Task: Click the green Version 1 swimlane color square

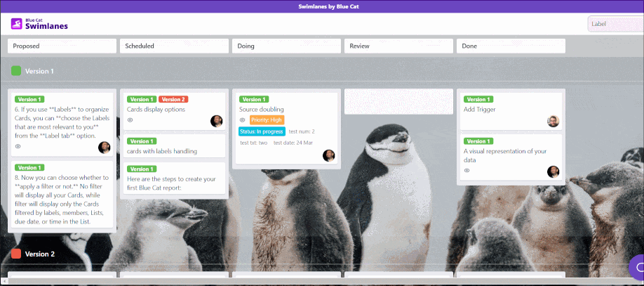Action: coord(16,71)
